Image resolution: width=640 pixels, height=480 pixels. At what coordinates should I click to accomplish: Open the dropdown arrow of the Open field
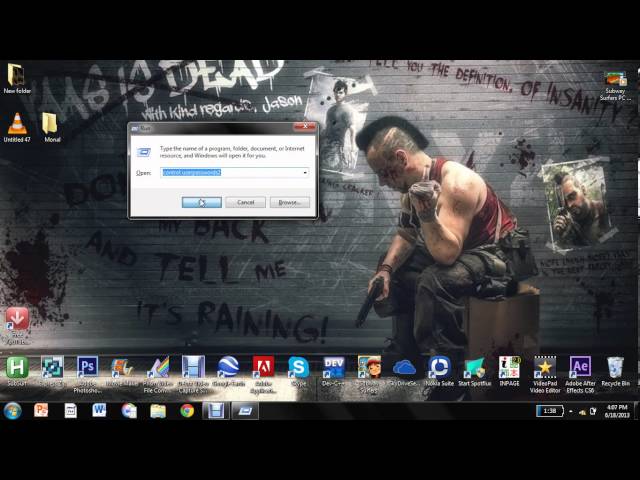pos(304,173)
